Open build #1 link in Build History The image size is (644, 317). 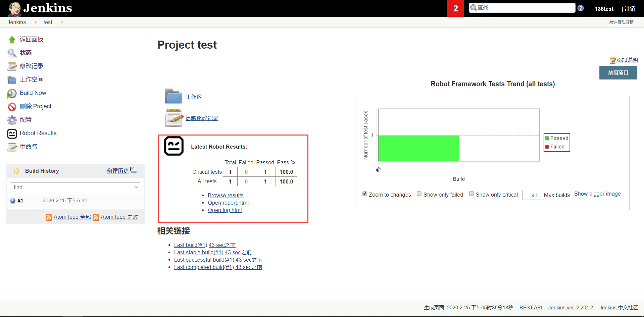click(20, 201)
